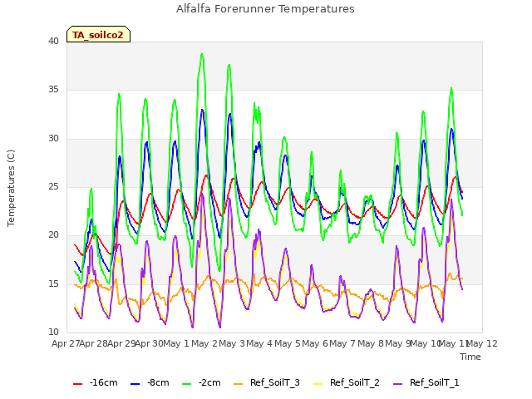Click the 25 y-axis tick label
The height and width of the screenshot is (399, 532).
click(53, 186)
